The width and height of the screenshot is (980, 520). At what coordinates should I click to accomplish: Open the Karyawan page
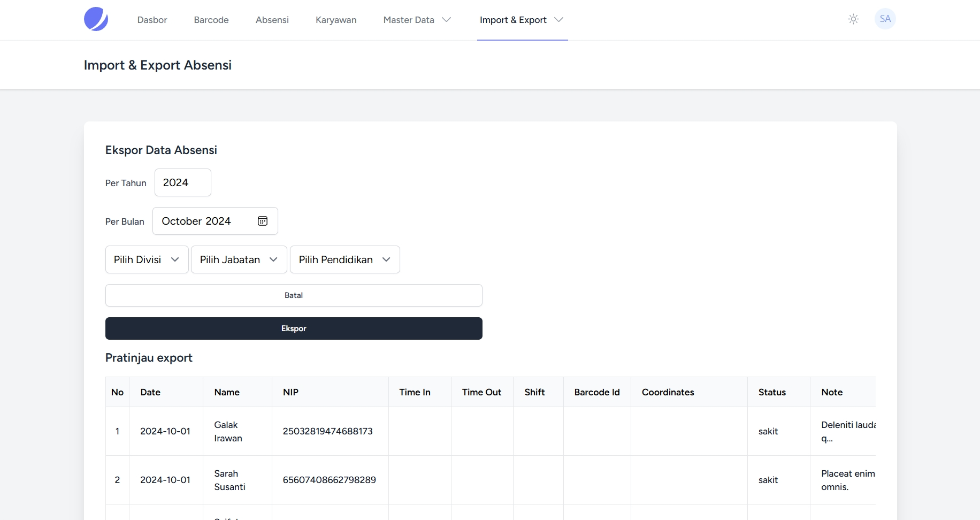click(336, 20)
